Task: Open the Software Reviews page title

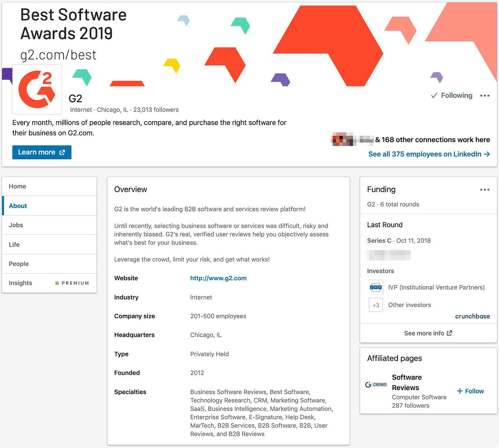Action: (x=407, y=382)
